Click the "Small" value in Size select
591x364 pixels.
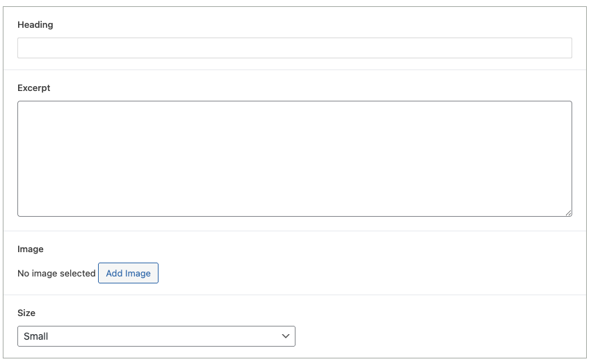[x=36, y=336]
